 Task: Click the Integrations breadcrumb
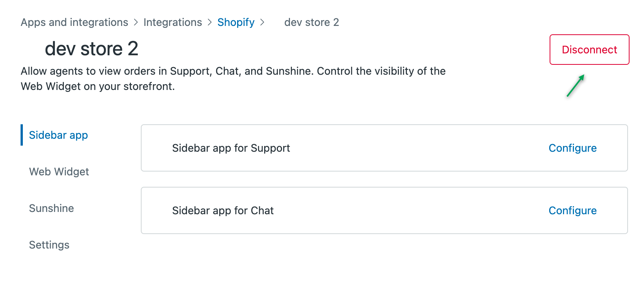(x=172, y=22)
